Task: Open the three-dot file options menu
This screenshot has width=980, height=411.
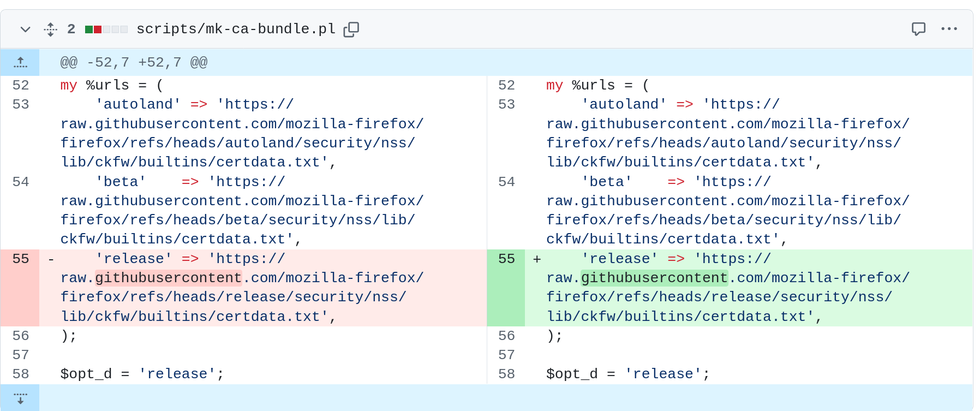Action: [x=949, y=29]
